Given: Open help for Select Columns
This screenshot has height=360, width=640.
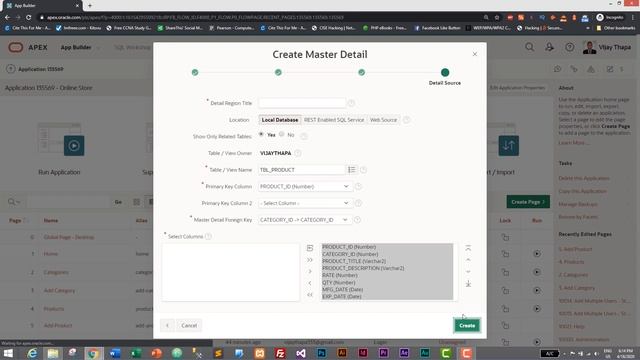Looking at the screenshot, I should (208, 236).
